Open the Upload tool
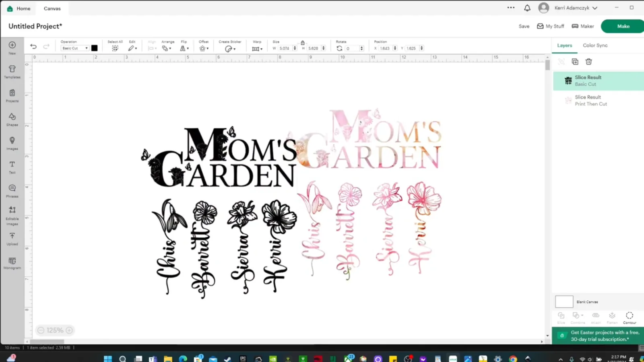This screenshot has width=644, height=362. (12, 239)
